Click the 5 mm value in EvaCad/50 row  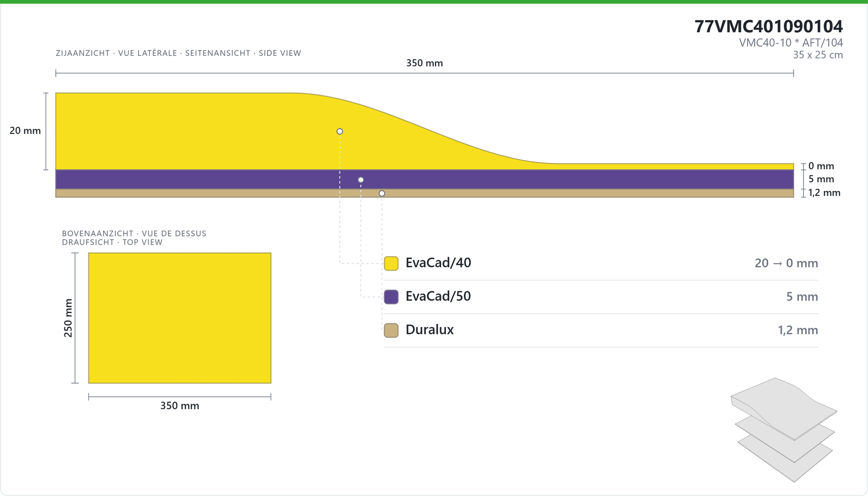[x=802, y=297]
